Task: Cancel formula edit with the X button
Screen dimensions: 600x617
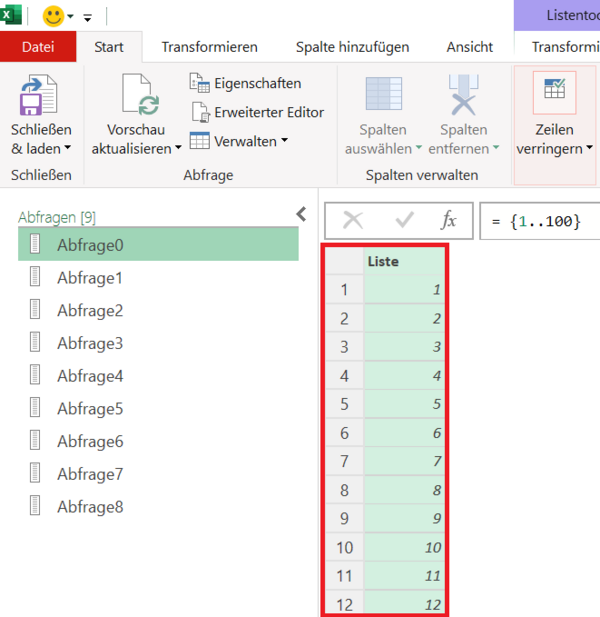Action: coord(353,220)
